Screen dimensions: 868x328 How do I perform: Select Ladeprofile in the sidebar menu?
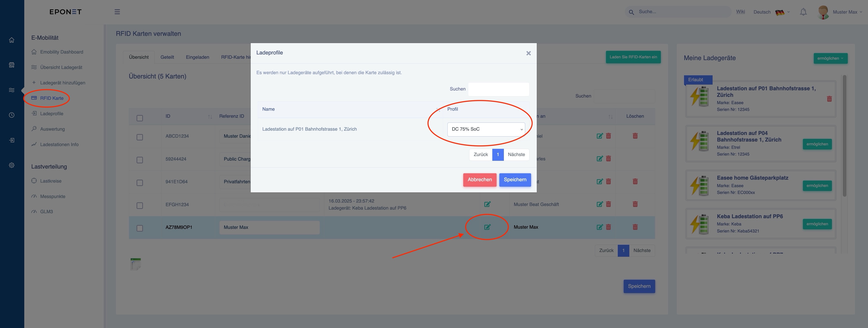[51, 113]
